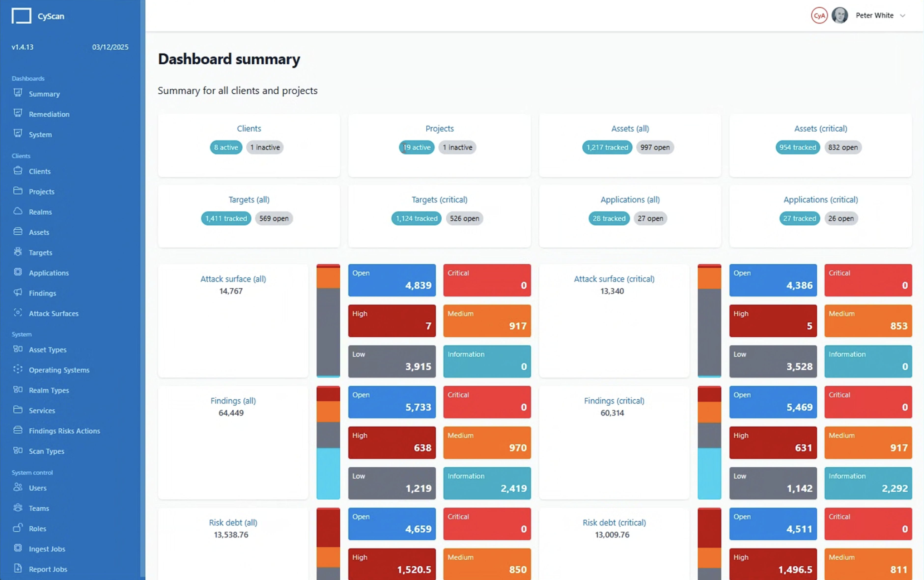Image resolution: width=924 pixels, height=580 pixels.
Task: Click the Asset Types icon
Action: pyautogui.click(x=18, y=349)
